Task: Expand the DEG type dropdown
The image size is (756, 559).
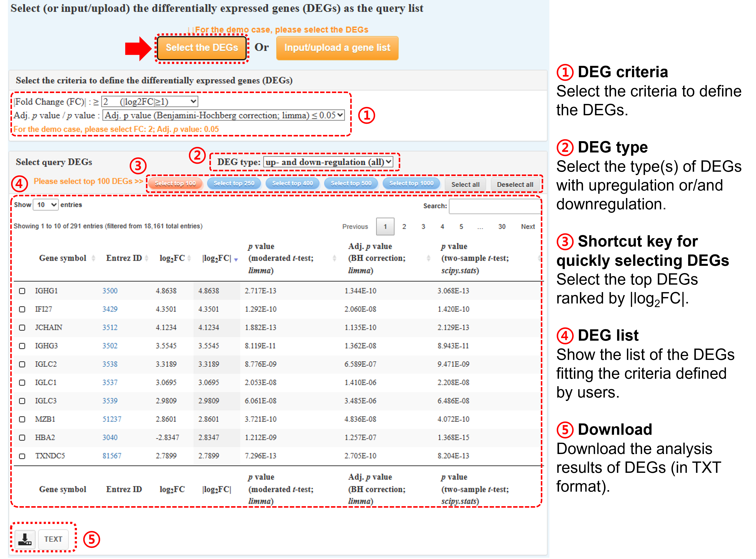Action: point(328,162)
